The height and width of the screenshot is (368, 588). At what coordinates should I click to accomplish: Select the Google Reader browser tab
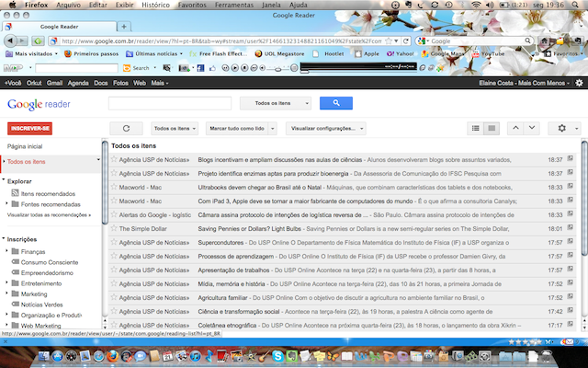[59, 27]
